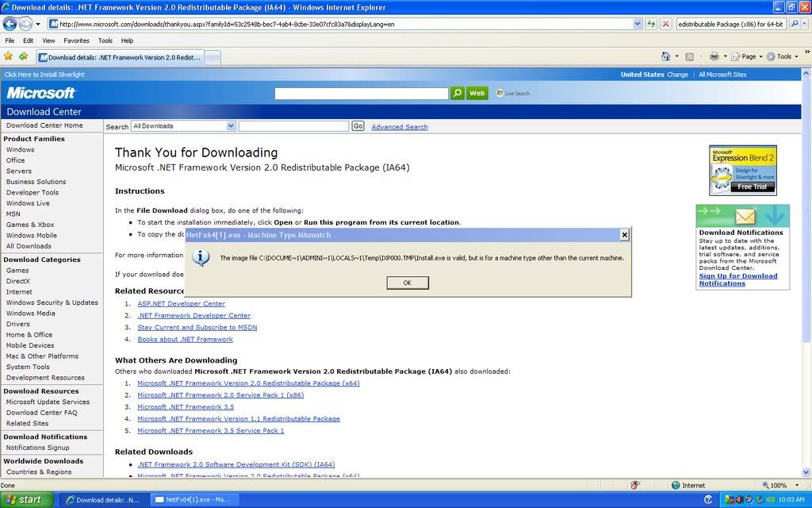Expand the address bar URL history dropdown
The width and height of the screenshot is (812, 508).
point(638,24)
